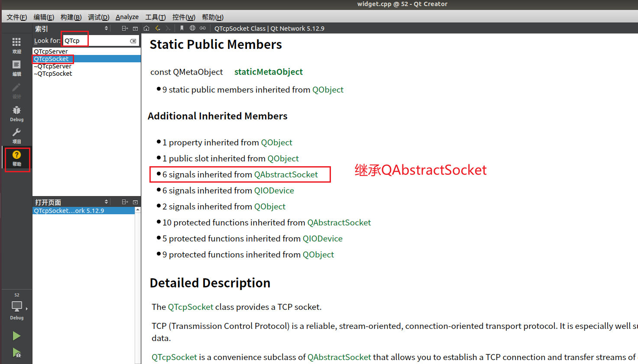This screenshot has width=638, height=364.
Task: Select ~QTcpSocket in the index list
Action: (87, 74)
